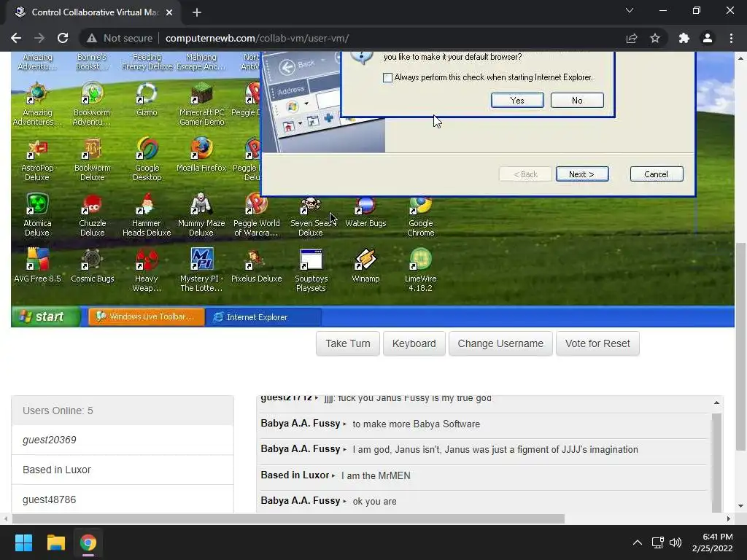Screen dimensions: 747x560
Task: Open File Explorer from taskbar
Action: (55, 542)
